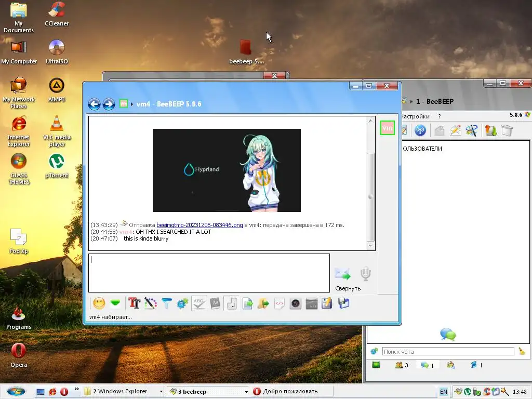
Task: Click the greyed mail icon in BeeBEEP toolbar
Action: click(x=439, y=130)
